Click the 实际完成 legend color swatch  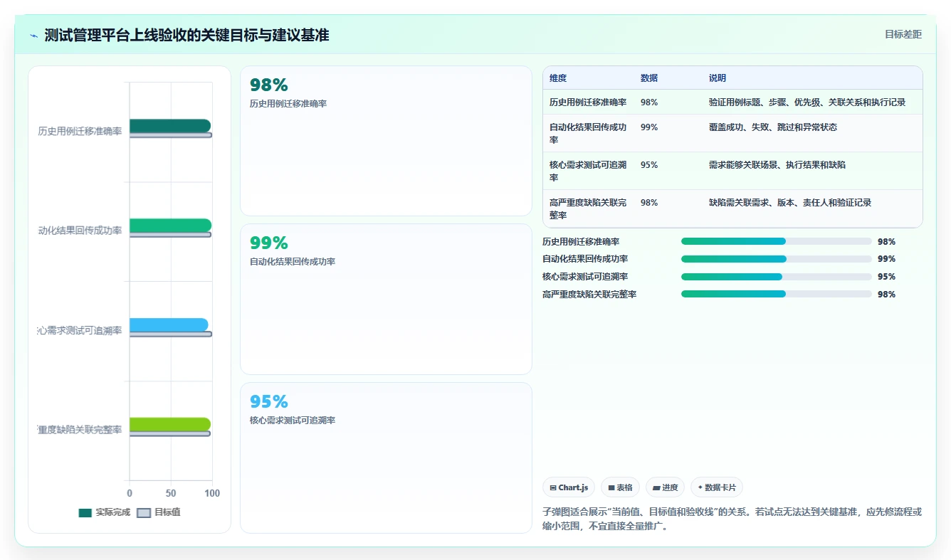85,512
